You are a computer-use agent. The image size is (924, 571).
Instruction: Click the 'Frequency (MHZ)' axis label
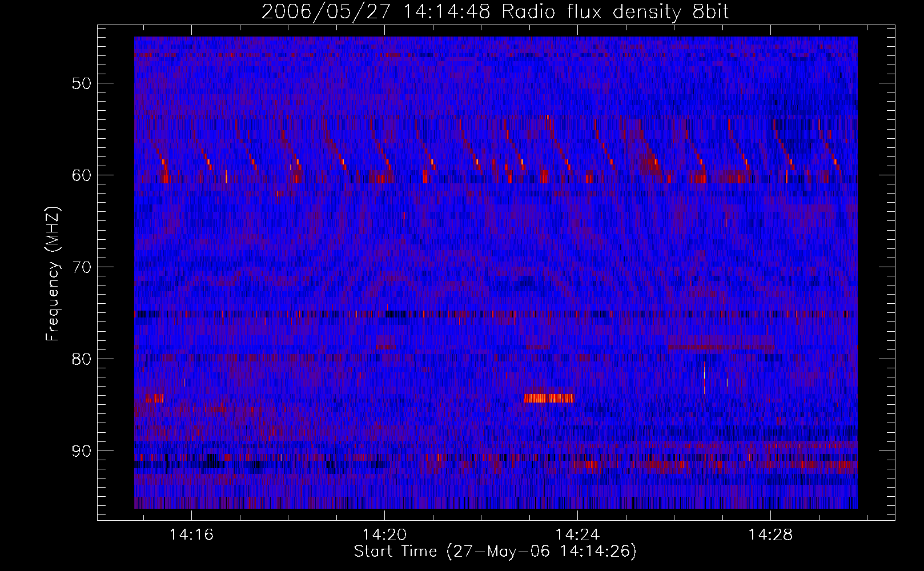[53, 275]
